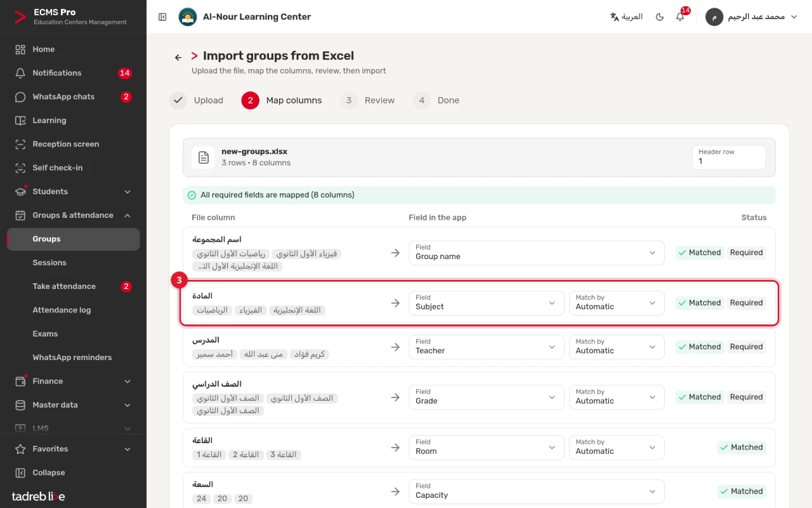
Task: Toggle the sidebar panel icon in header
Action: click(x=162, y=17)
